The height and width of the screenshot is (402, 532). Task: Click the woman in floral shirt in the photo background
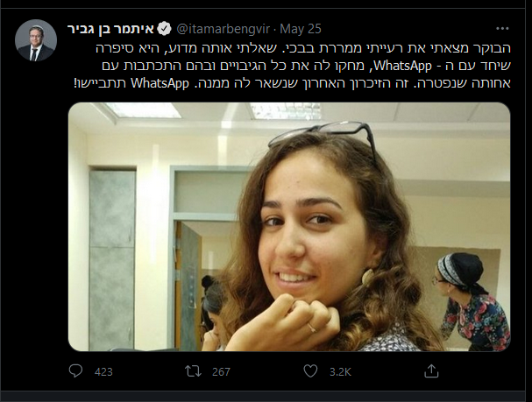[472, 301]
